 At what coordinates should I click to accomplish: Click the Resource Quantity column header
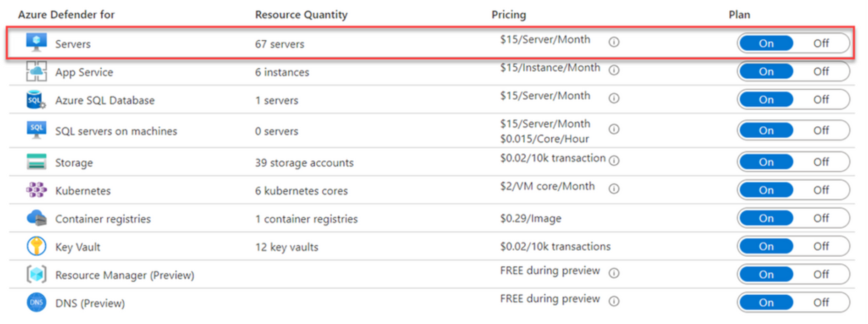(301, 15)
